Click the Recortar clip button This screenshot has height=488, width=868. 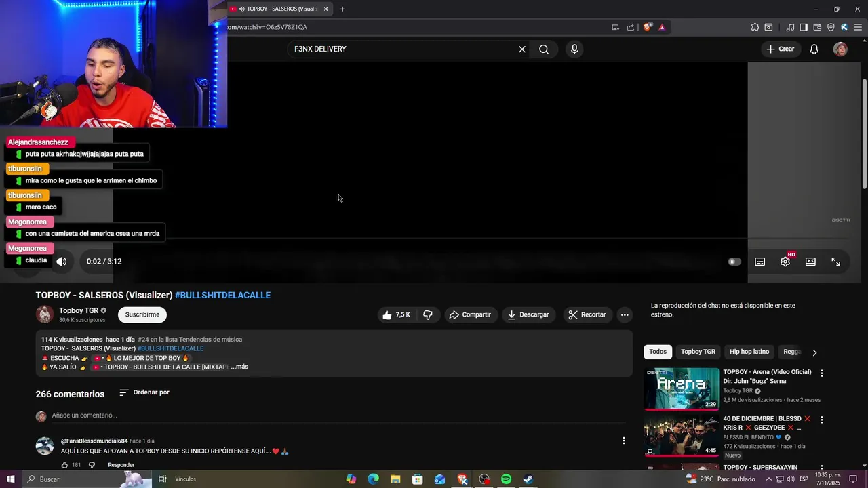587,314
